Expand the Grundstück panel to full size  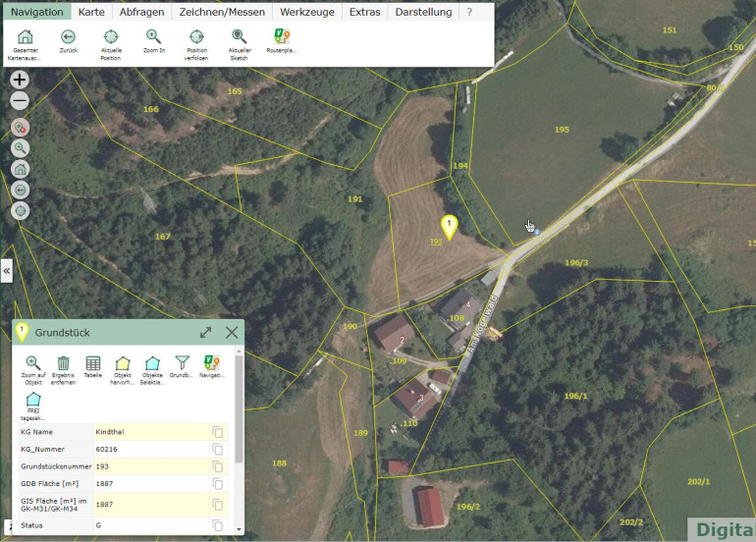(206, 333)
